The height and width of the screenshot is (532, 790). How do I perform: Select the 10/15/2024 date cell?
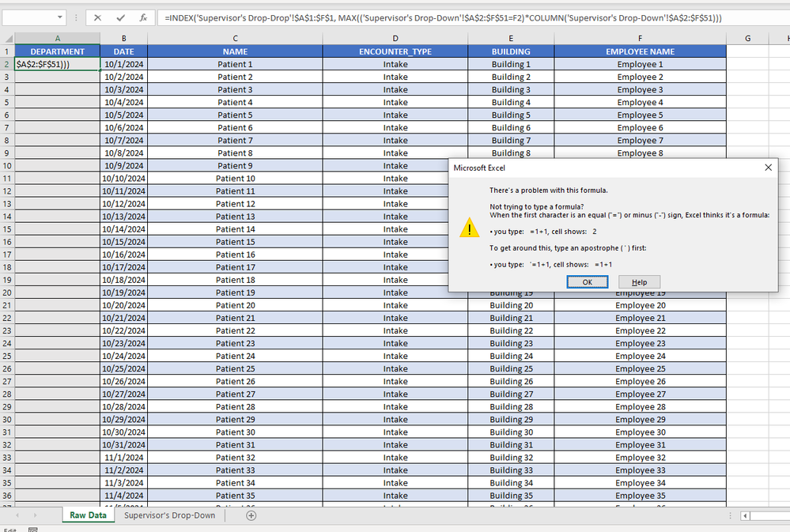click(x=124, y=242)
